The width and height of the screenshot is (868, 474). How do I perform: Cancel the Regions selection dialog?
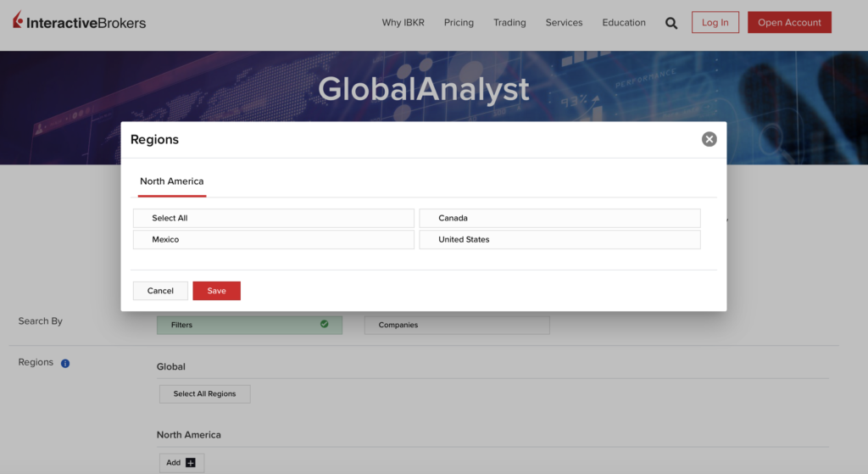click(160, 291)
